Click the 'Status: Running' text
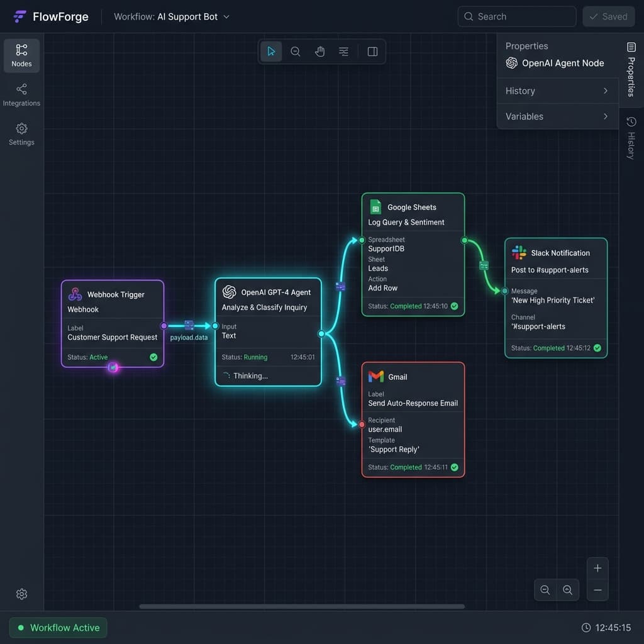This screenshot has width=644, height=644. click(x=245, y=357)
